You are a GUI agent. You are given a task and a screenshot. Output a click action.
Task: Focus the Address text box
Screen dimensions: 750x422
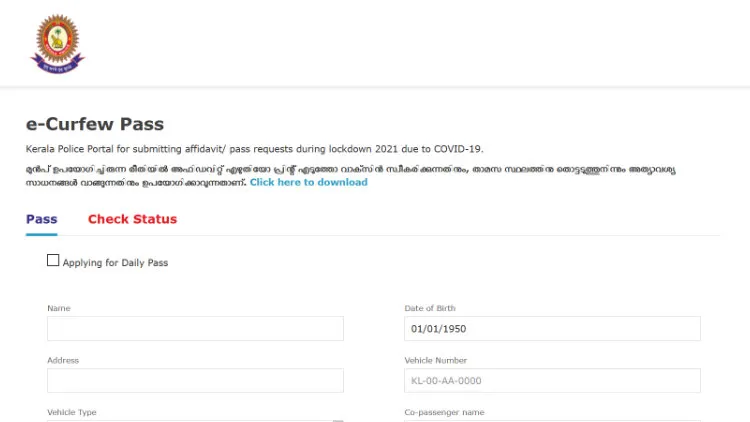195,380
